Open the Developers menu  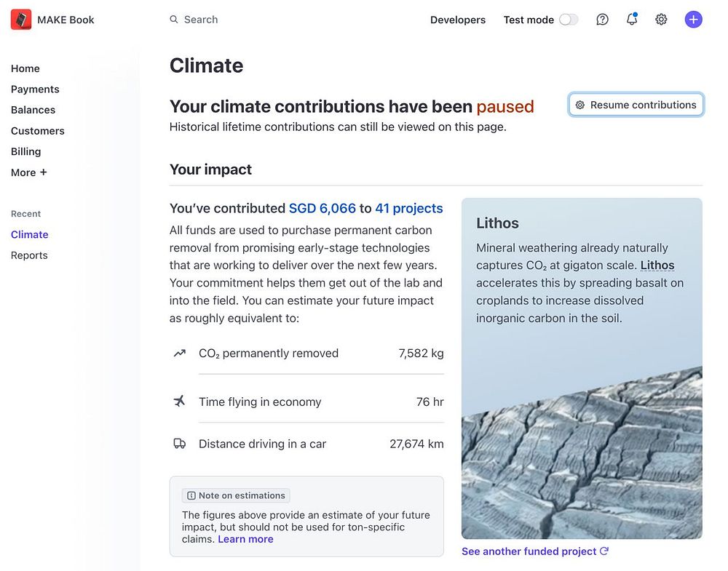457,20
